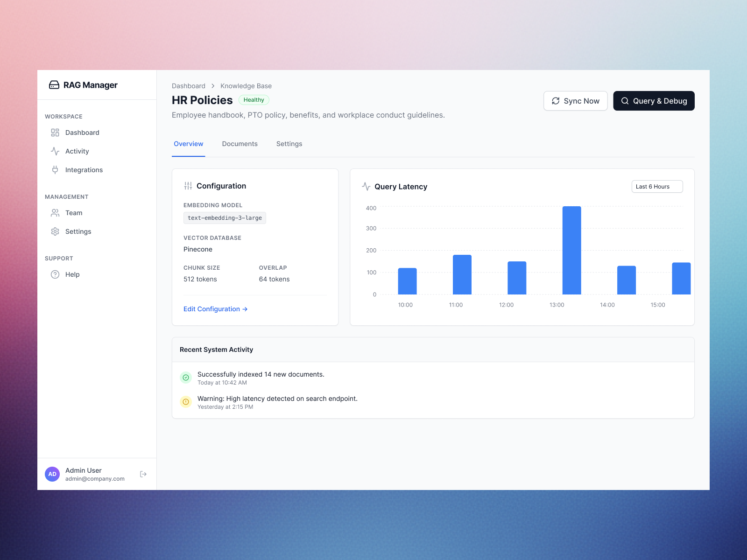The height and width of the screenshot is (560, 747).
Task: Click the Query Latency pulse icon
Action: [x=366, y=187]
